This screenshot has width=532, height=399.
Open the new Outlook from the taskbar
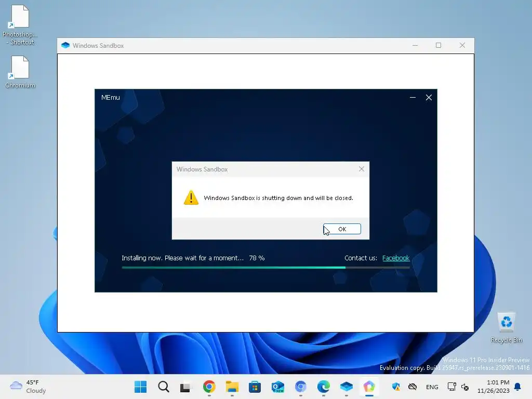[x=278, y=387]
